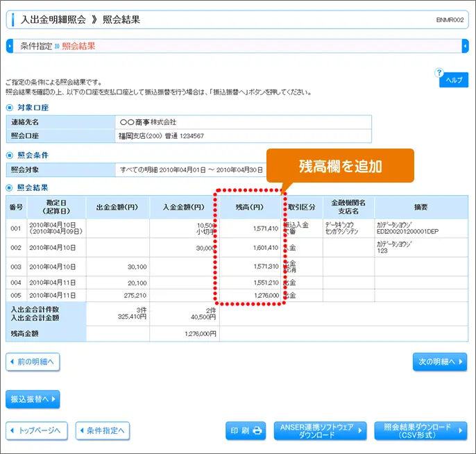
Task: Click the balance value 1,276,000 in row 005
Action: click(266, 296)
